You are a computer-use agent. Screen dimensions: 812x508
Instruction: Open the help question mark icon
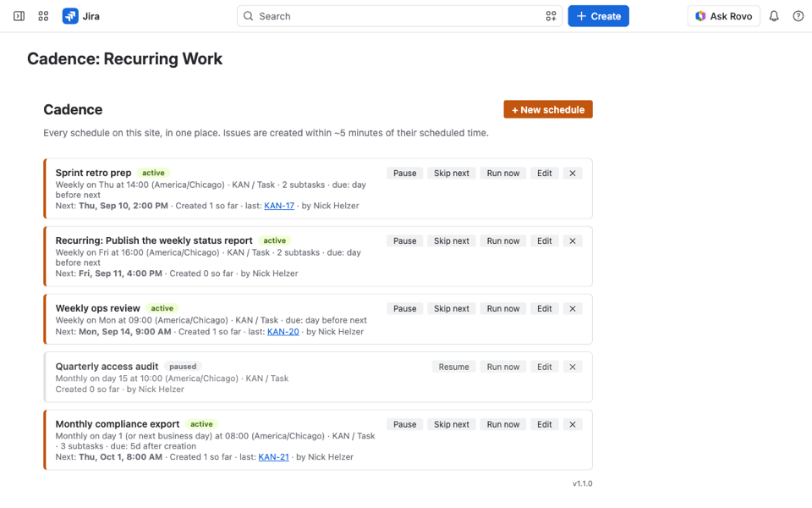[798, 16]
